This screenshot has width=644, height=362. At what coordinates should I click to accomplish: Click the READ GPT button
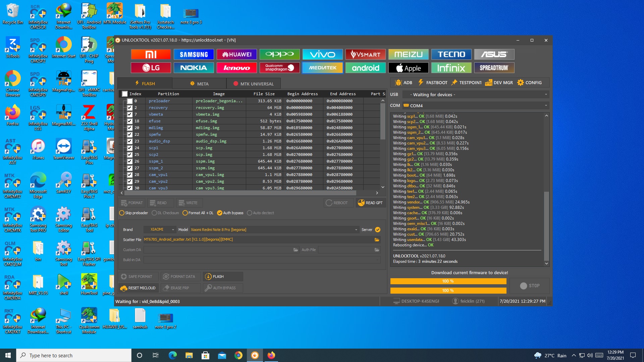pyautogui.click(x=371, y=203)
